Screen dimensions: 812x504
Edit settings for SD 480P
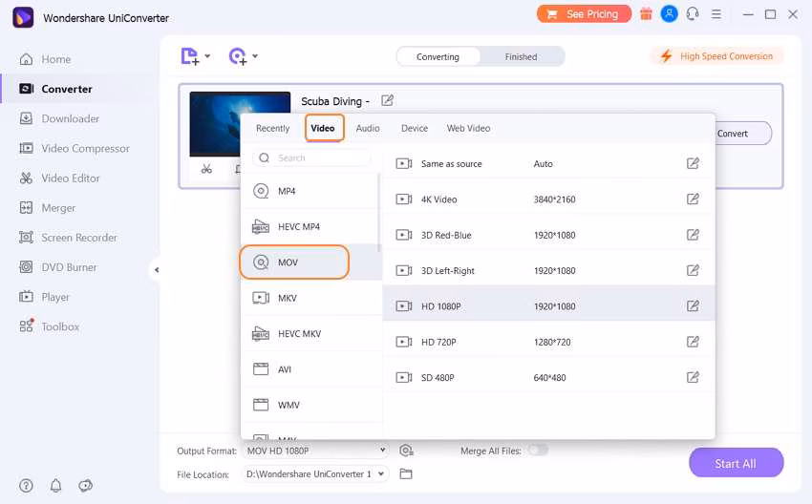point(693,377)
